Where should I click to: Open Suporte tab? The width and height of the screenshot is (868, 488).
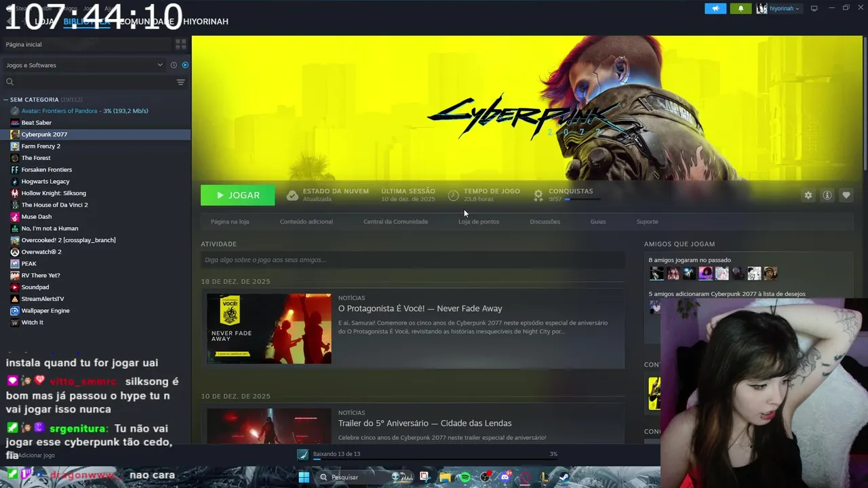tap(647, 222)
